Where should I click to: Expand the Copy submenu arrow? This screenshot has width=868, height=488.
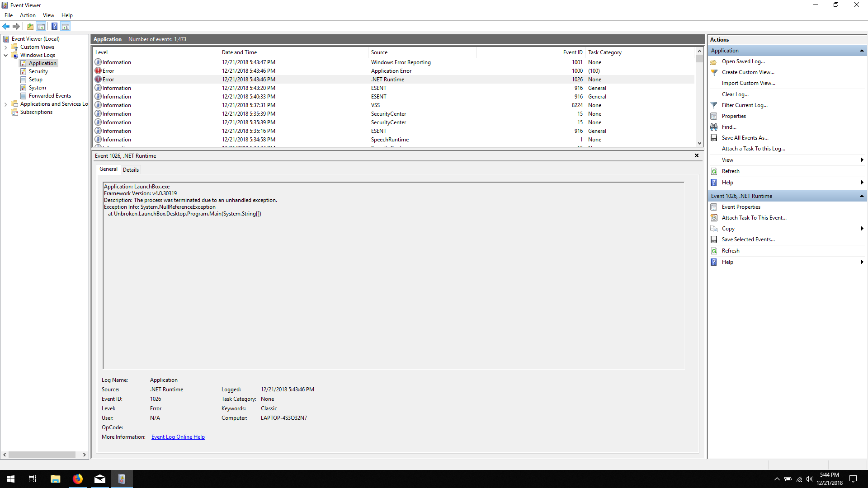pos(862,229)
